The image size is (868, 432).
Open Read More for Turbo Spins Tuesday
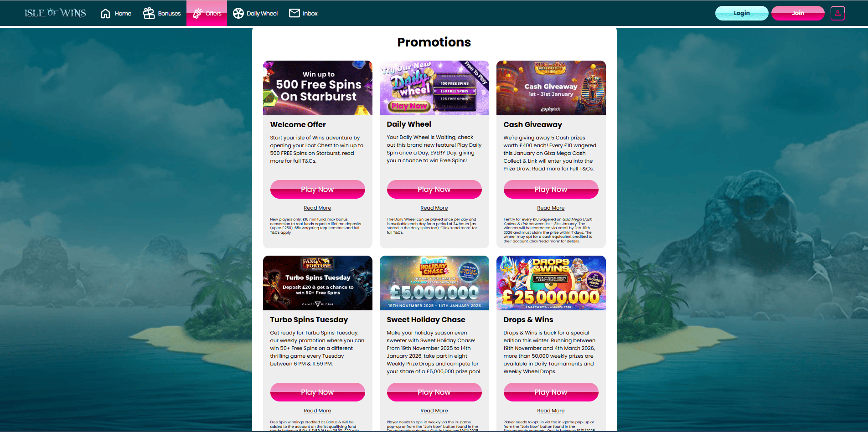(317, 411)
